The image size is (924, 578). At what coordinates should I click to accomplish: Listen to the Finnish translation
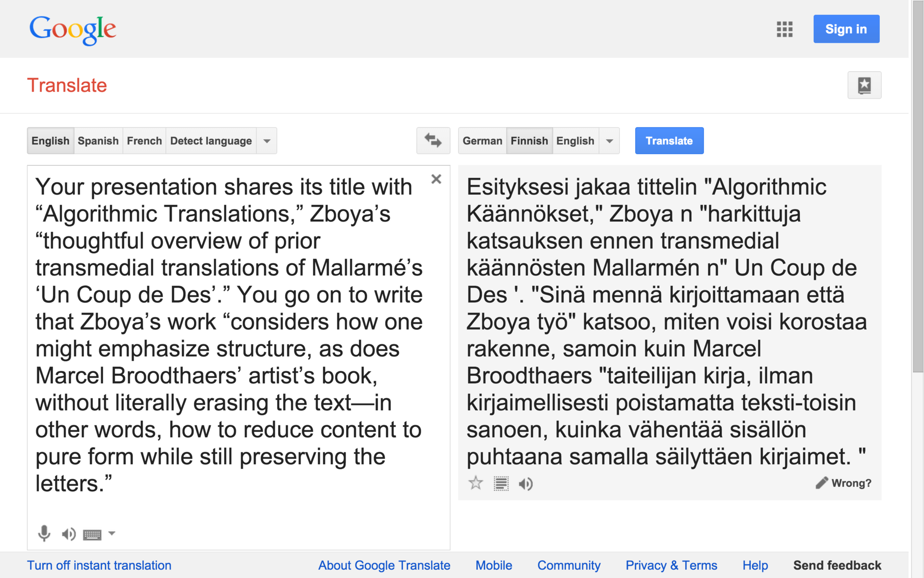click(526, 484)
